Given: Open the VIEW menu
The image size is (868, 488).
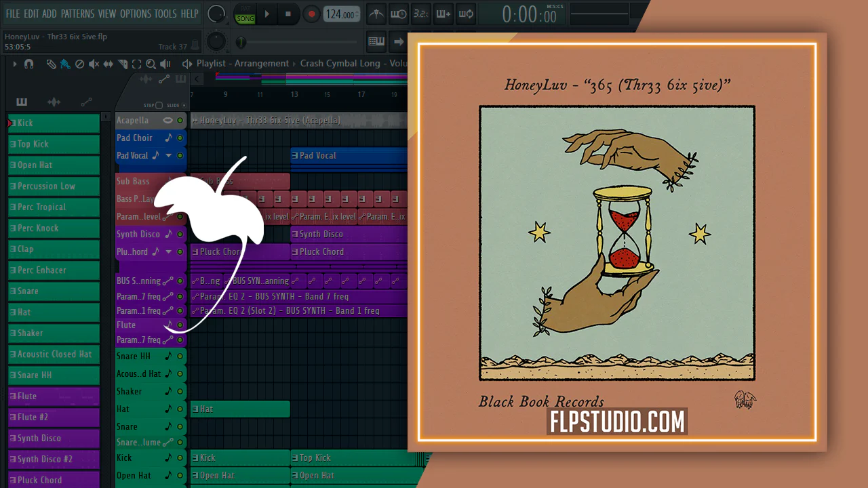Looking at the screenshot, I should point(107,14).
